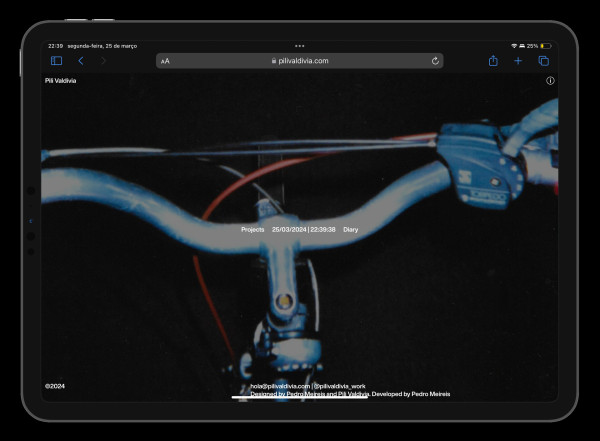Open the 'Developed by Pedro Meireis' credit
The image size is (600, 441).
tap(411, 395)
